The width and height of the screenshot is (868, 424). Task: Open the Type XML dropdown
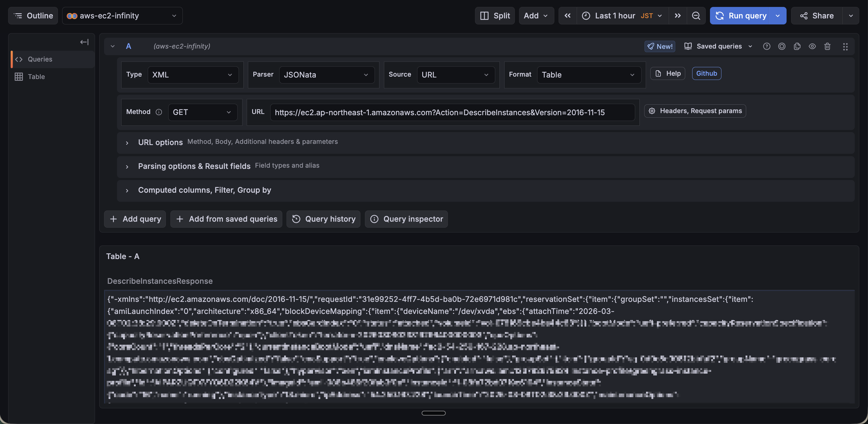coord(193,74)
